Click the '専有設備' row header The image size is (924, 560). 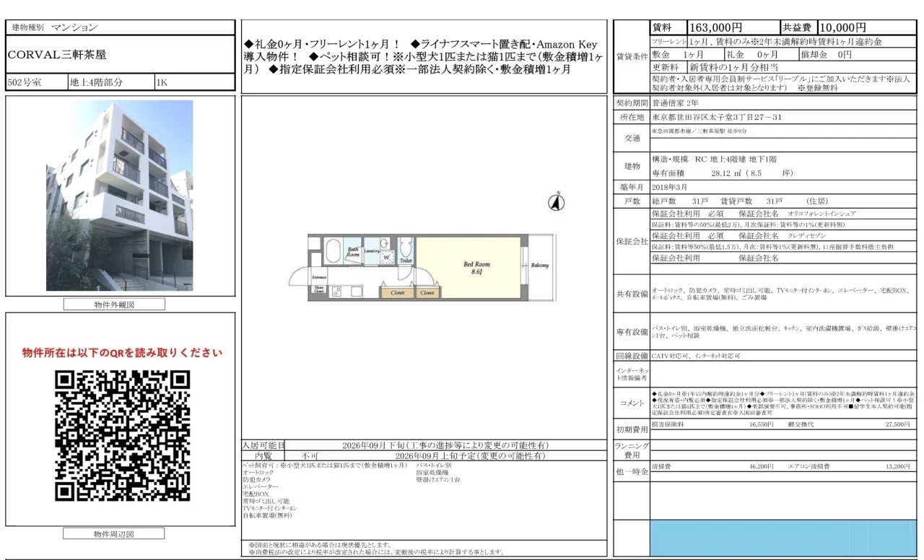pyautogui.click(x=632, y=332)
